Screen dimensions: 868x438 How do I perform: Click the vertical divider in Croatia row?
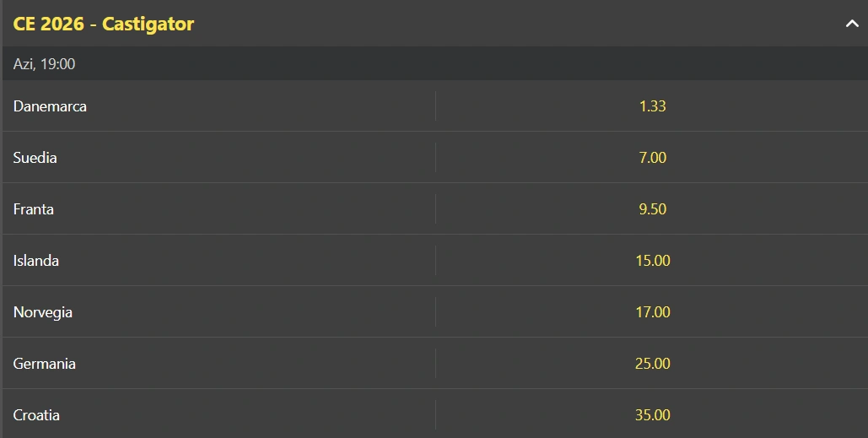435,415
